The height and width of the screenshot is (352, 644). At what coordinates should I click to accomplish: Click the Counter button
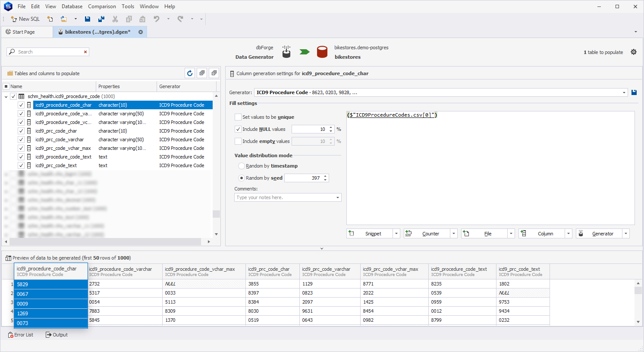click(x=427, y=234)
